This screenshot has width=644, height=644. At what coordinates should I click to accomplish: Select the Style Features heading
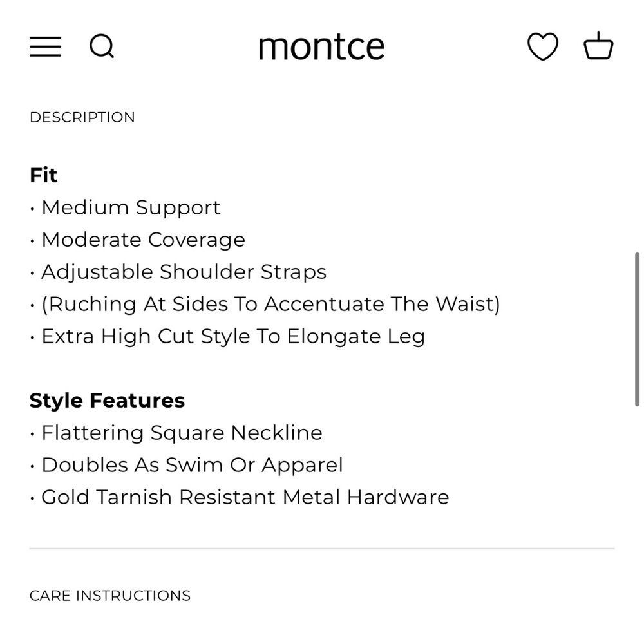coord(107,401)
